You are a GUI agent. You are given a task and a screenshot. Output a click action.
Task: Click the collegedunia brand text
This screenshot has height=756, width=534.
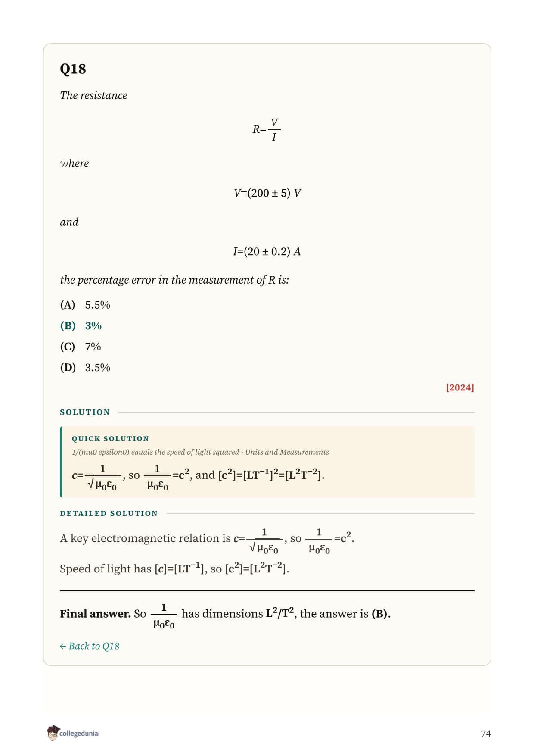79,733
